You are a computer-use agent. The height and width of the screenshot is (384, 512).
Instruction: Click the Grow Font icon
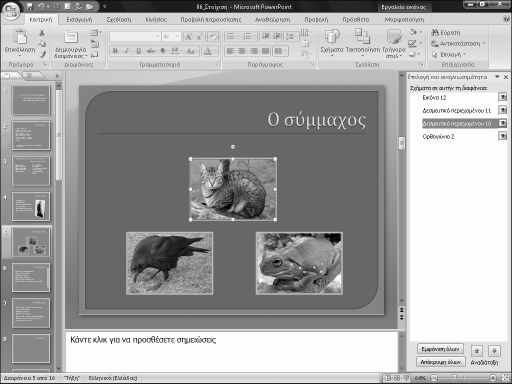point(188,37)
